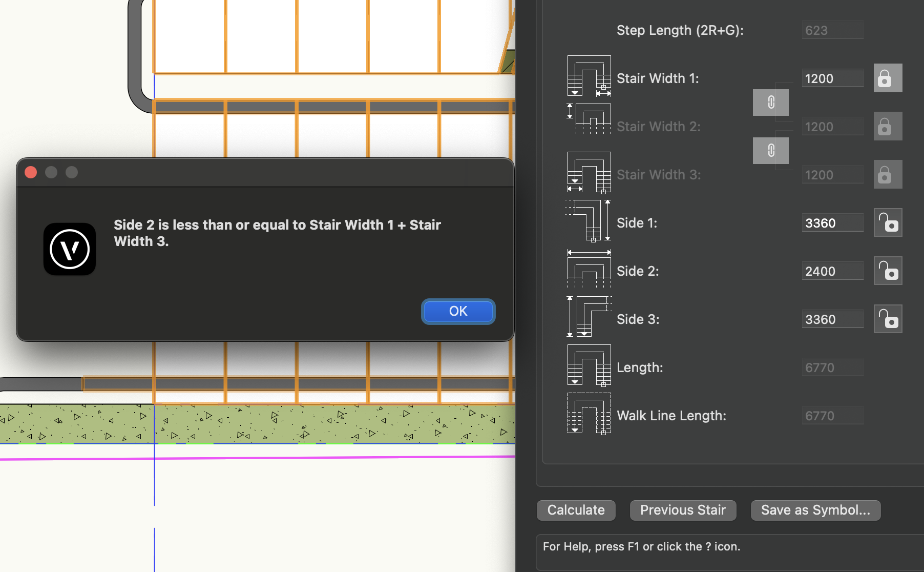Open Save as Symbol dialog
This screenshot has height=572, width=924.
pyautogui.click(x=815, y=510)
